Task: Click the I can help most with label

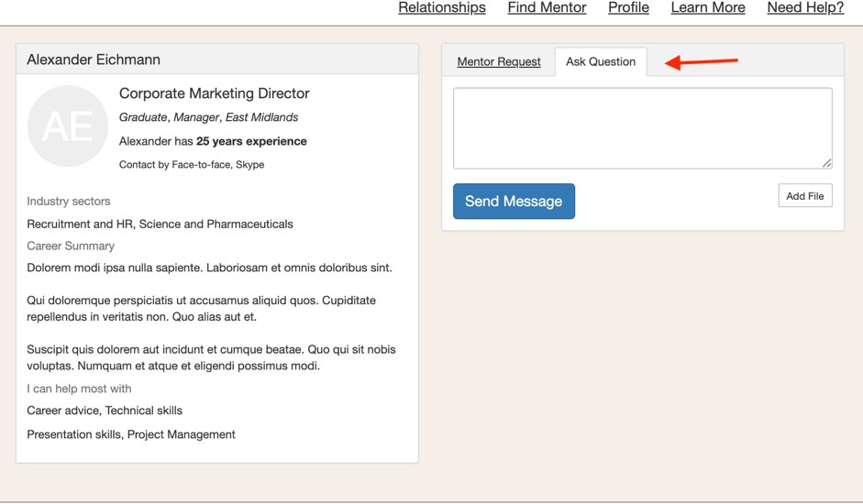Action: (x=79, y=389)
